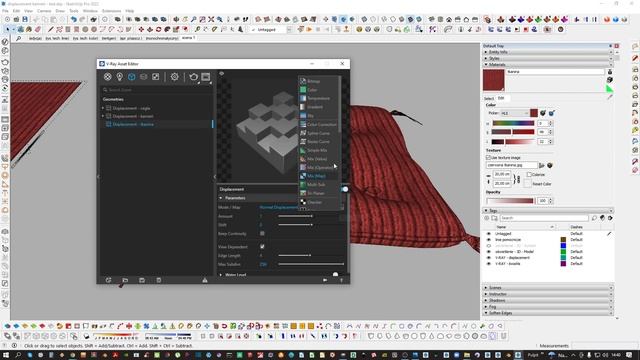Switch to Select tab in Materials panel

489,98
